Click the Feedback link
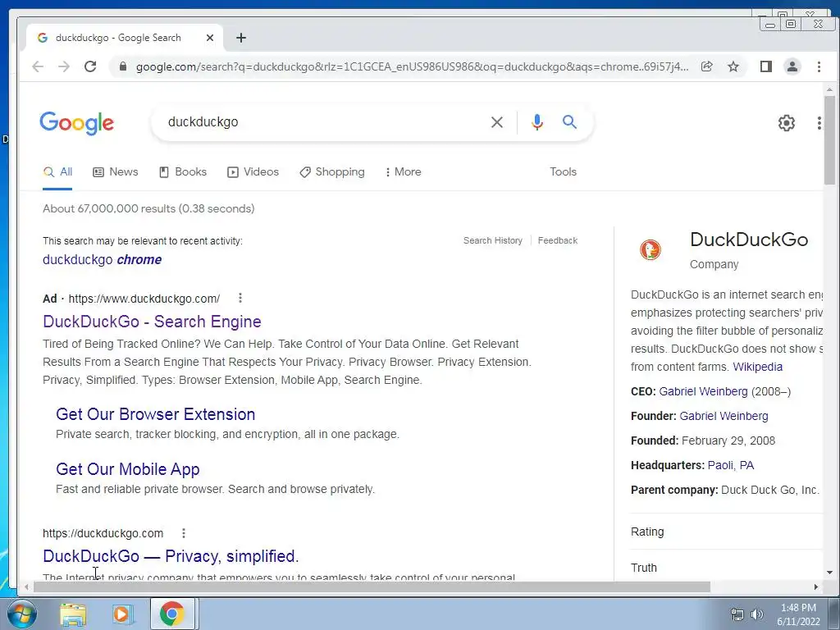This screenshot has width=840, height=630. click(x=558, y=240)
